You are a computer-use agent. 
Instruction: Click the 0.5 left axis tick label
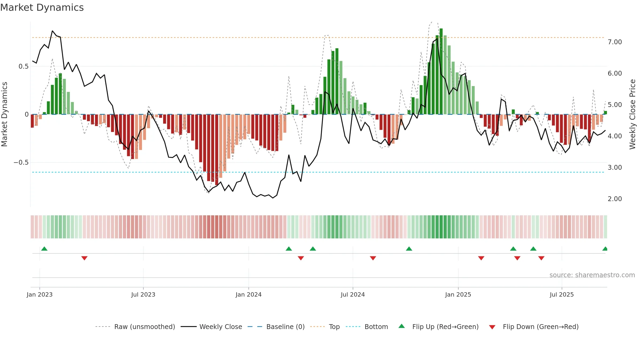click(x=24, y=67)
